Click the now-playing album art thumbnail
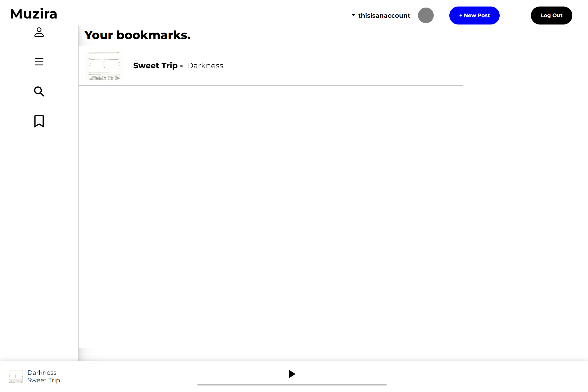Image resolution: width=588 pixels, height=392 pixels. [16, 377]
